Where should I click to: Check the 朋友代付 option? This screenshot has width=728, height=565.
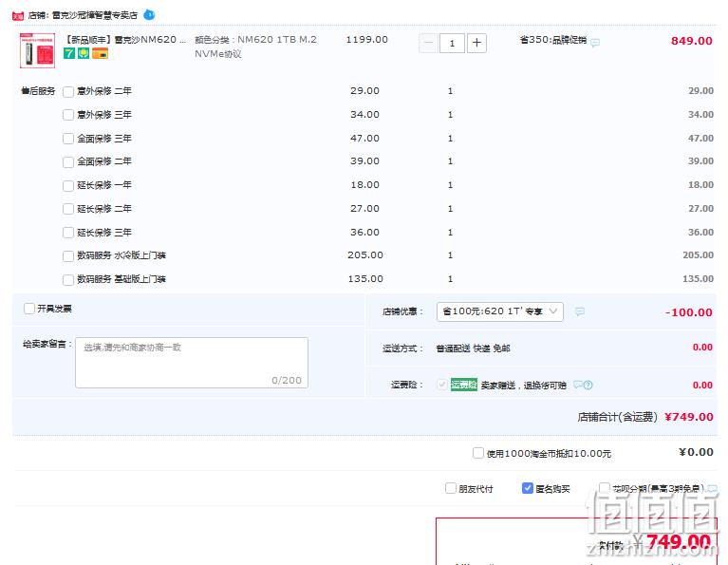tap(450, 488)
